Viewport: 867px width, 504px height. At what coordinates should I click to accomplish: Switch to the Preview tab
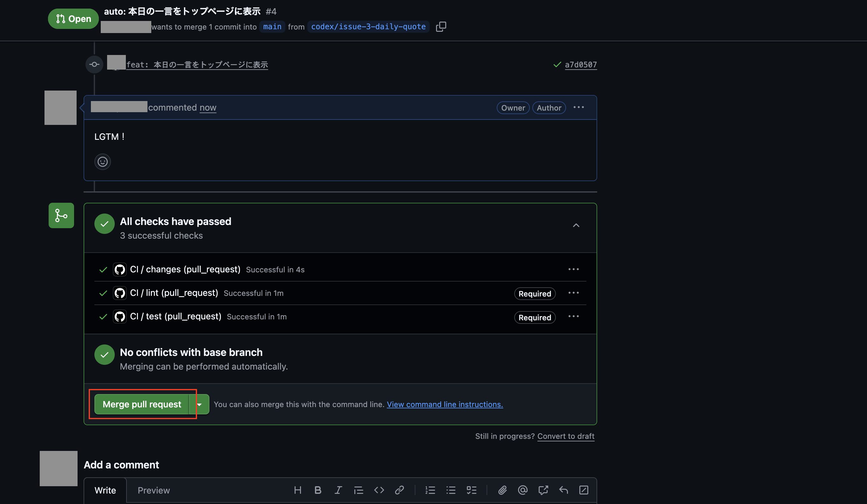point(154,490)
